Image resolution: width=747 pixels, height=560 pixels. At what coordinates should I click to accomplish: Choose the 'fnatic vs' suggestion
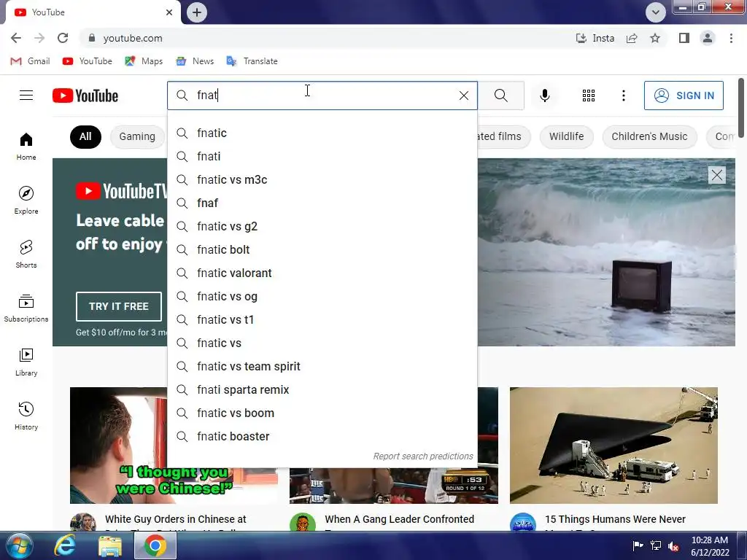(322, 343)
